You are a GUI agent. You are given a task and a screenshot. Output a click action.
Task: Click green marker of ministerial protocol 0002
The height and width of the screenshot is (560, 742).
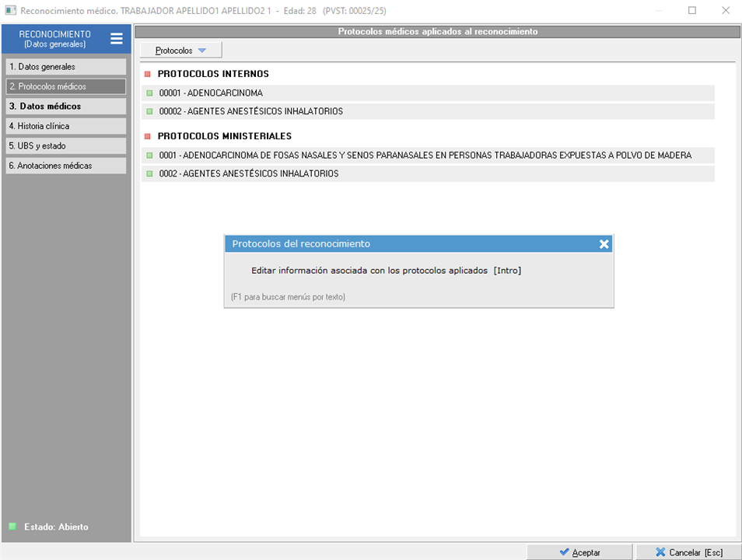point(150,174)
